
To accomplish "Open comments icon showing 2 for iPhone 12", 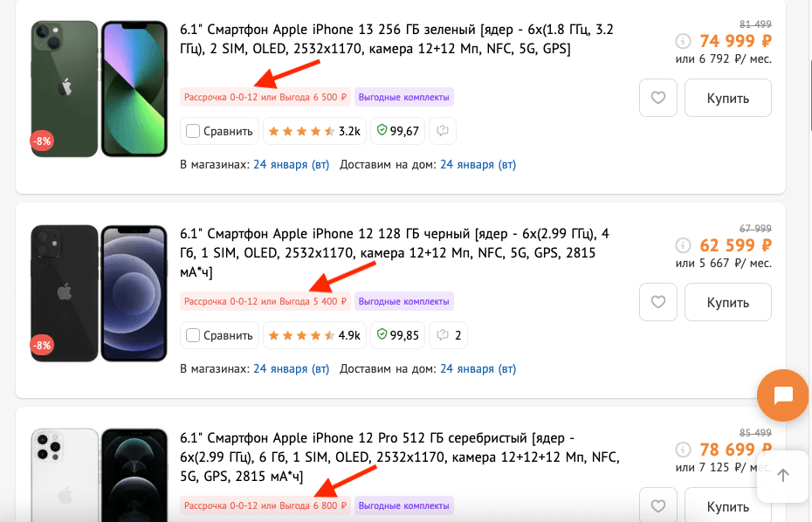I will tap(449, 335).
